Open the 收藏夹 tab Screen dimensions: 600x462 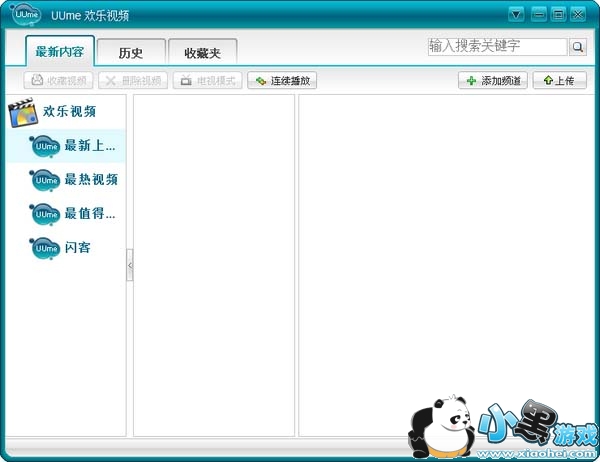tap(202, 52)
